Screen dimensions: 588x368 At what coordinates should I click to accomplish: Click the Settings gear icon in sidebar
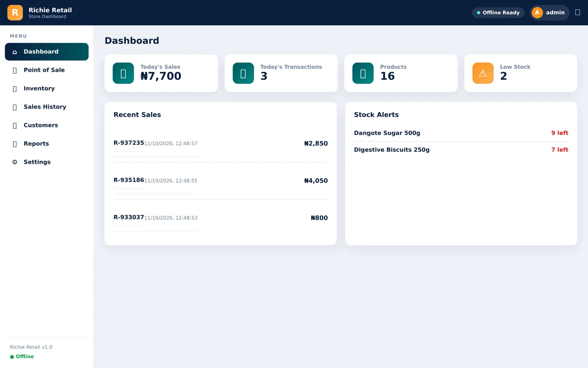pyautogui.click(x=15, y=162)
